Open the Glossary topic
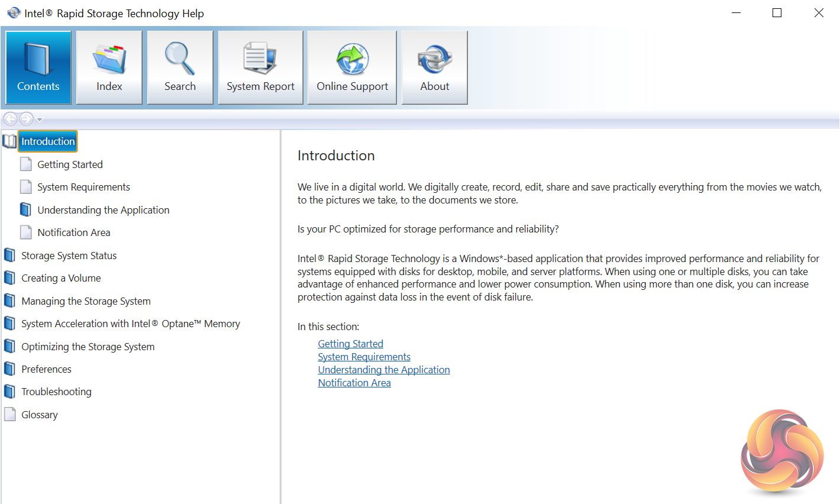Viewport: 840px width, 504px height. pyautogui.click(x=40, y=415)
